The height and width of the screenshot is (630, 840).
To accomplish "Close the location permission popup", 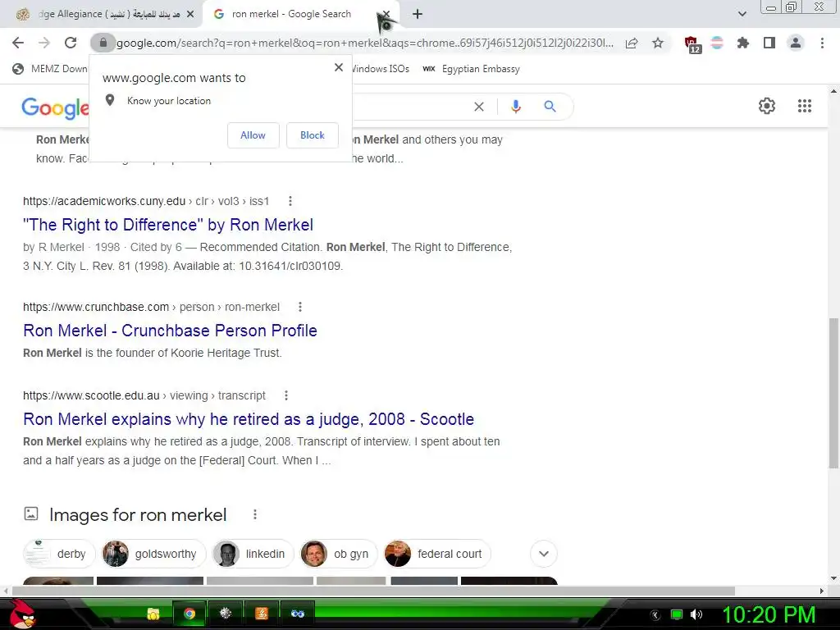I will coord(339,67).
